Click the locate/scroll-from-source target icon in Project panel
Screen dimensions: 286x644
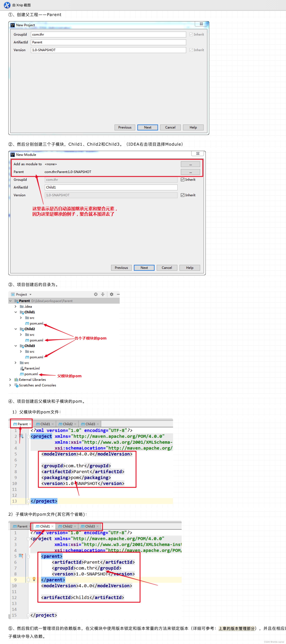[96, 294]
